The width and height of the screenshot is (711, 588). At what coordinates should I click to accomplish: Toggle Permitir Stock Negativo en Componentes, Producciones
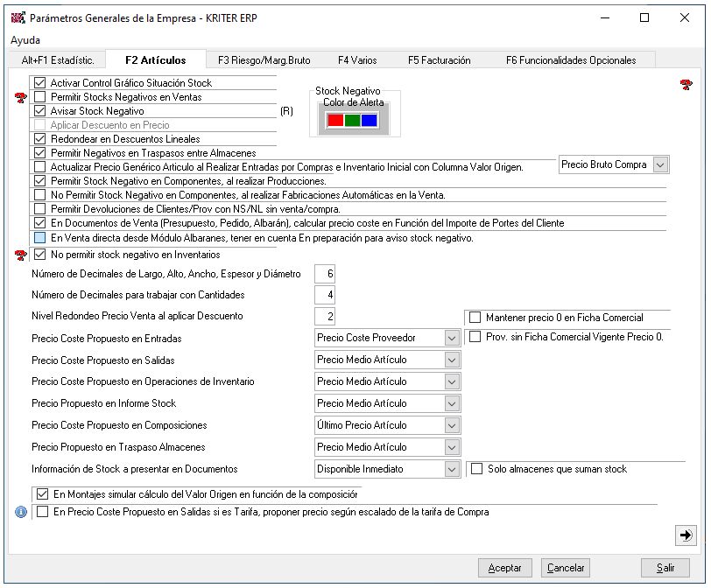pyautogui.click(x=40, y=181)
